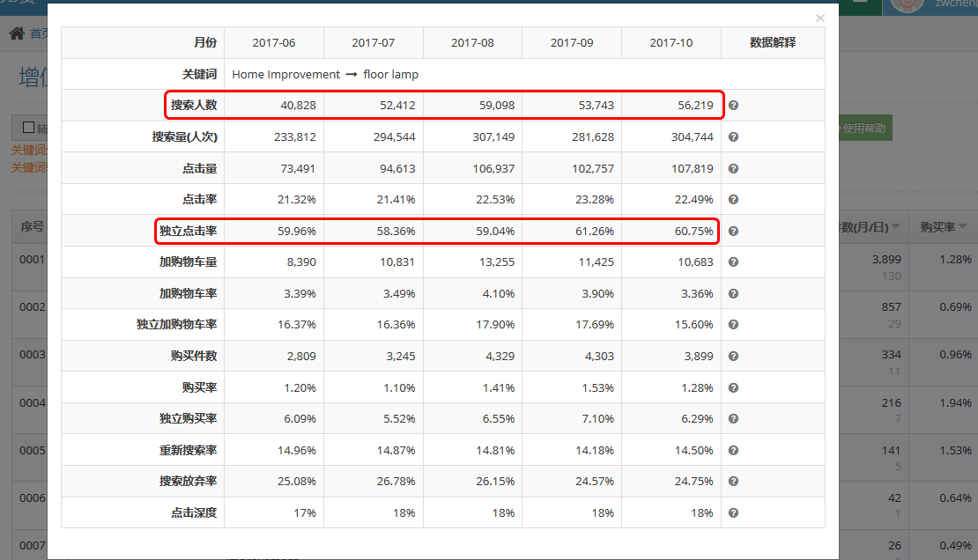Click the 61.26% unique click rate value
Viewport: 978px width, 560px height.
point(595,232)
